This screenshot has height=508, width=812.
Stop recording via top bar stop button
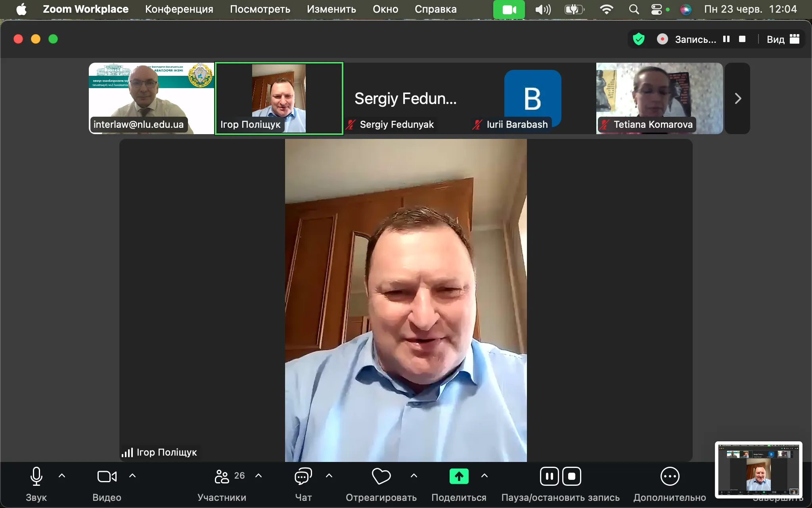tap(742, 39)
